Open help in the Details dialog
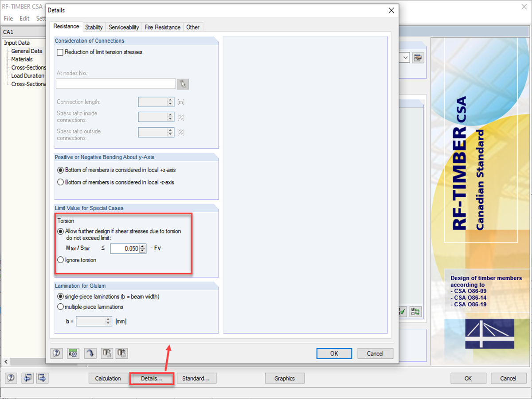 tap(57, 353)
